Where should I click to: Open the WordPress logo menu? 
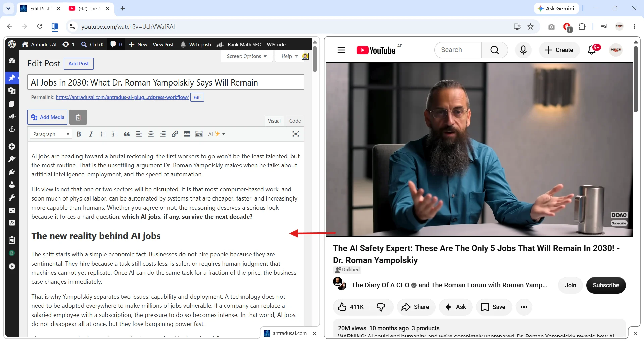[12, 44]
